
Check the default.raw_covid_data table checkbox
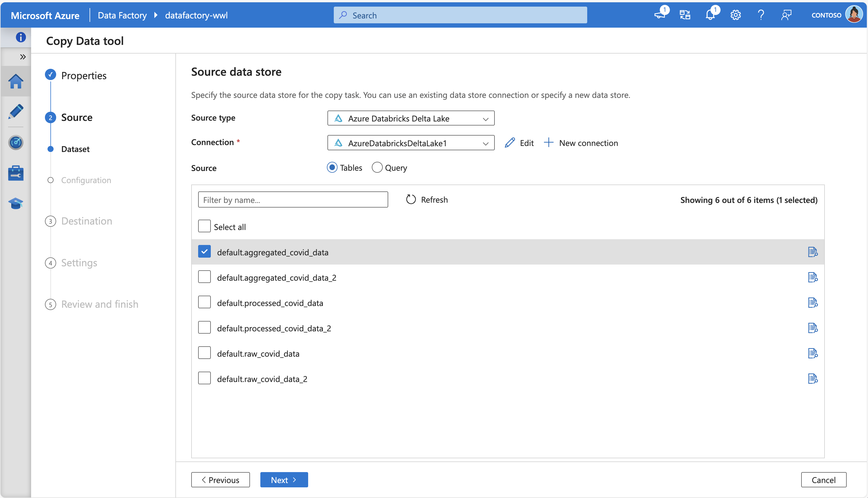204,353
